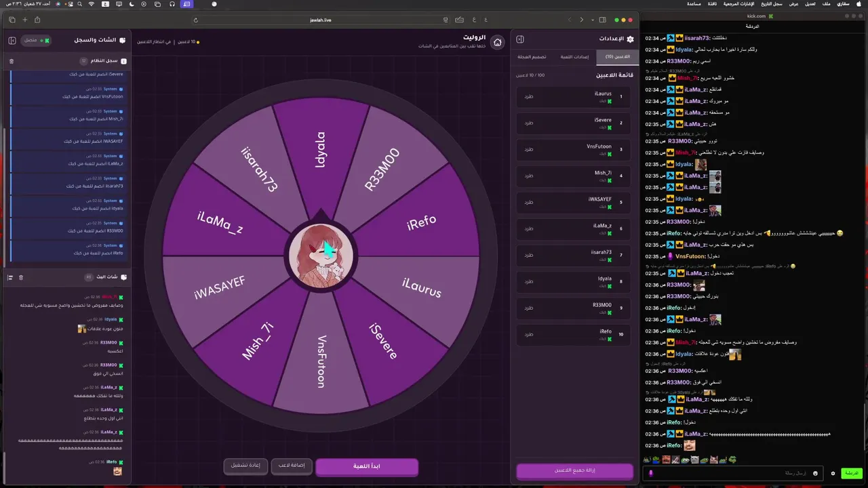Open Spotlight search in the menu bar
Viewport: 868px width, 488px height.
click(x=80, y=4)
